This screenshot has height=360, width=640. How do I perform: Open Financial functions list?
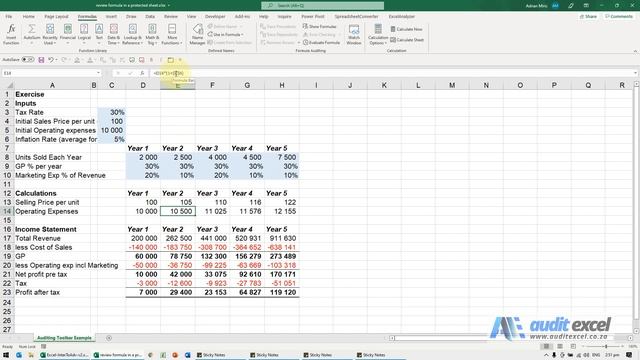[x=68, y=34]
